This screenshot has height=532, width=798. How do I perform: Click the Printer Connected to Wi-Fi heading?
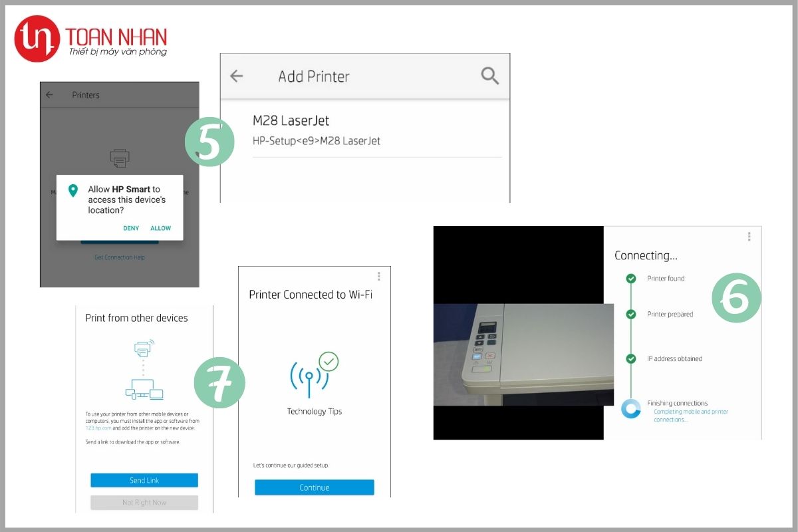click(x=311, y=295)
